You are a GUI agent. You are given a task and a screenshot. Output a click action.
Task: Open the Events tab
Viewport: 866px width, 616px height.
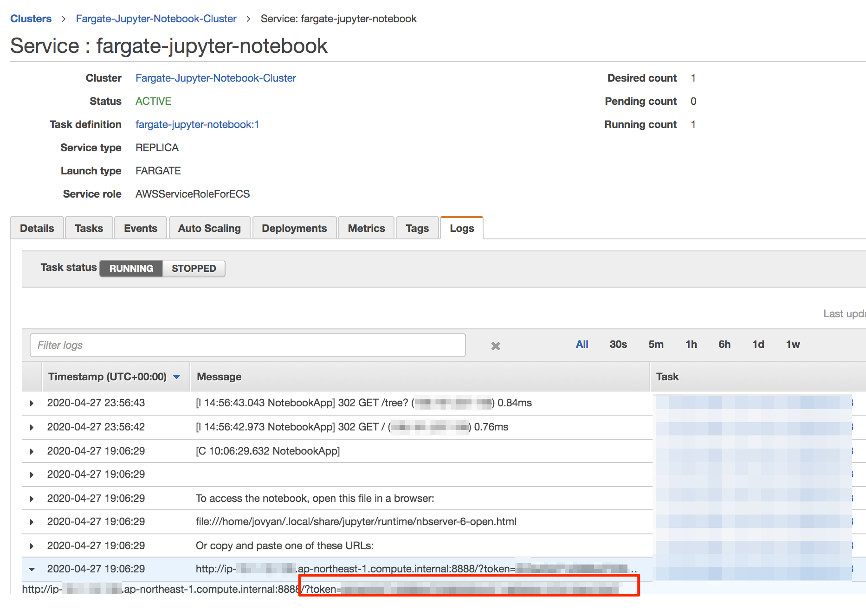[x=141, y=228]
